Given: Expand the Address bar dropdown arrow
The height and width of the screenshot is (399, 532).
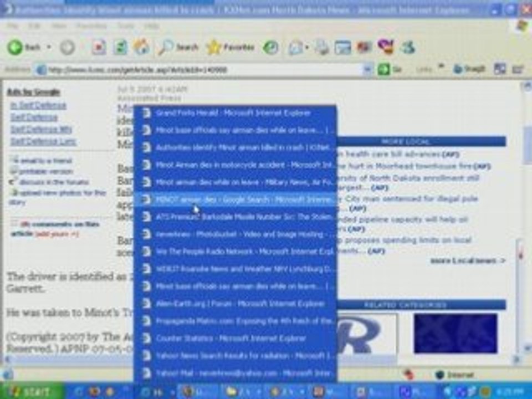Looking at the screenshot, I should coord(367,70).
